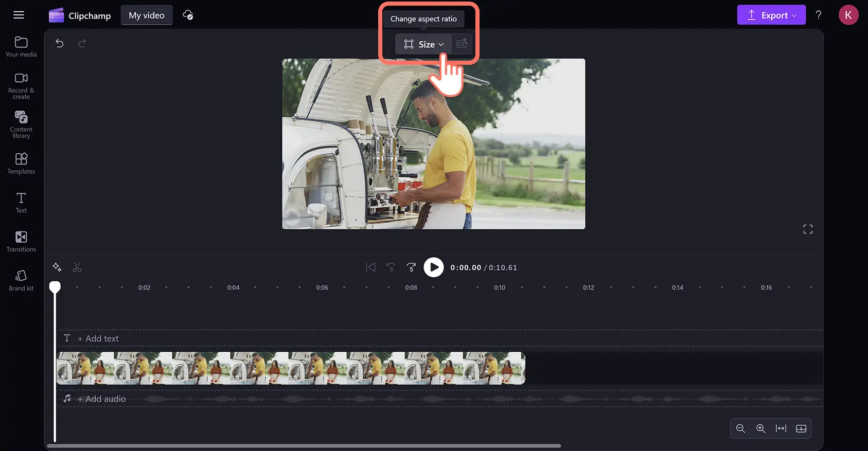Screen dimensions: 868x451
Task: Click the split scissors tool
Action: pos(77,267)
